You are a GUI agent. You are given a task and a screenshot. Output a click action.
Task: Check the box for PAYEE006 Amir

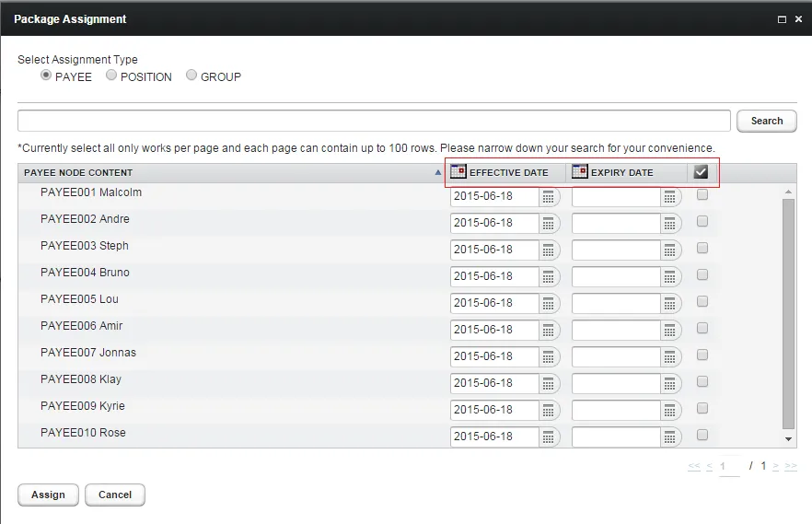tap(702, 328)
